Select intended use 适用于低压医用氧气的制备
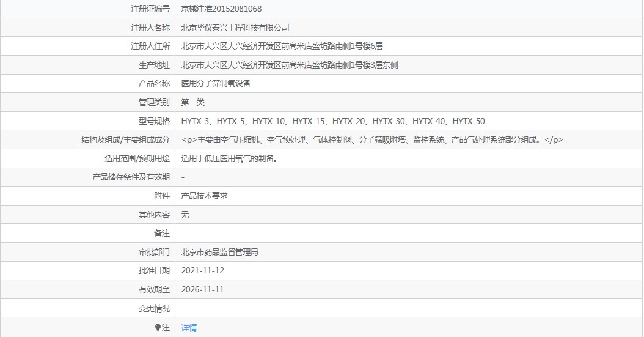644x337 pixels. click(230, 158)
